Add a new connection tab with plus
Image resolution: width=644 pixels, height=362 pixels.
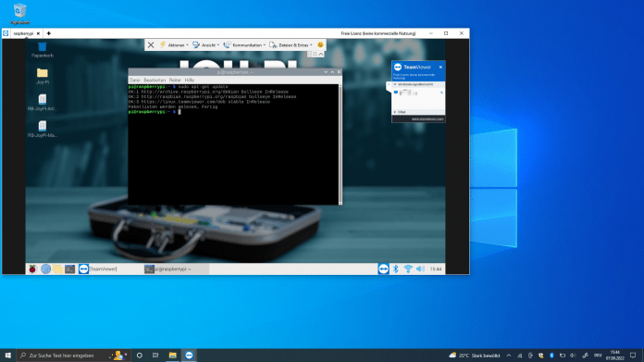(48, 33)
